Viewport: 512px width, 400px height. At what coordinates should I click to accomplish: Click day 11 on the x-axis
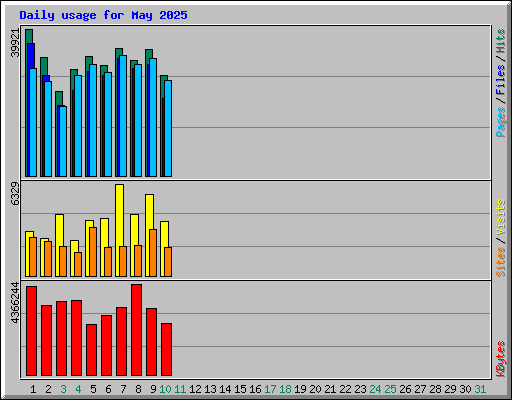tap(180, 389)
